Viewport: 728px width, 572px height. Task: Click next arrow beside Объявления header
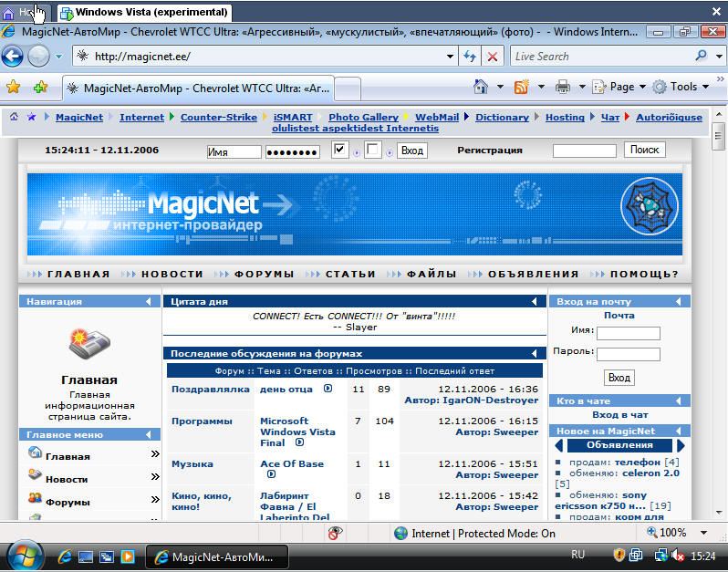click(x=681, y=445)
